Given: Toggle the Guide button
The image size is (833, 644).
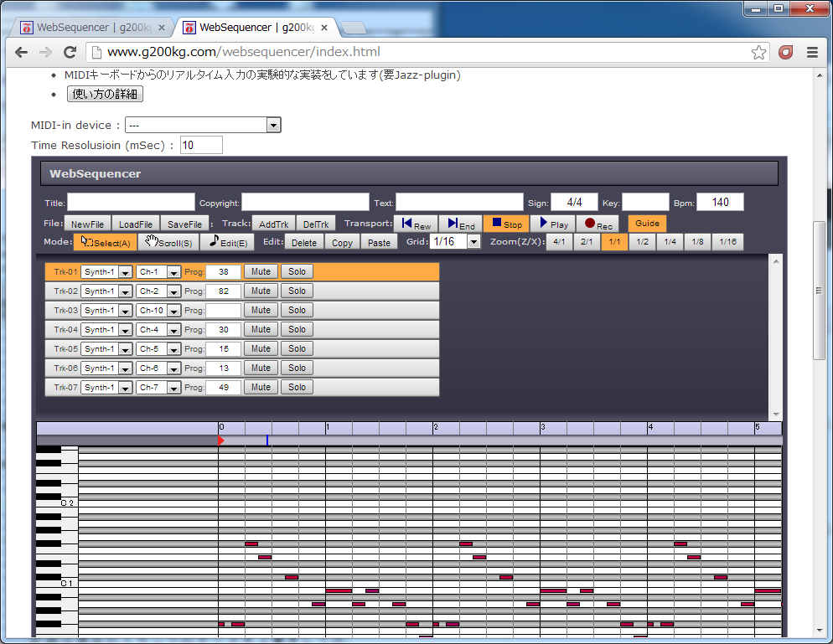Looking at the screenshot, I should click(647, 224).
